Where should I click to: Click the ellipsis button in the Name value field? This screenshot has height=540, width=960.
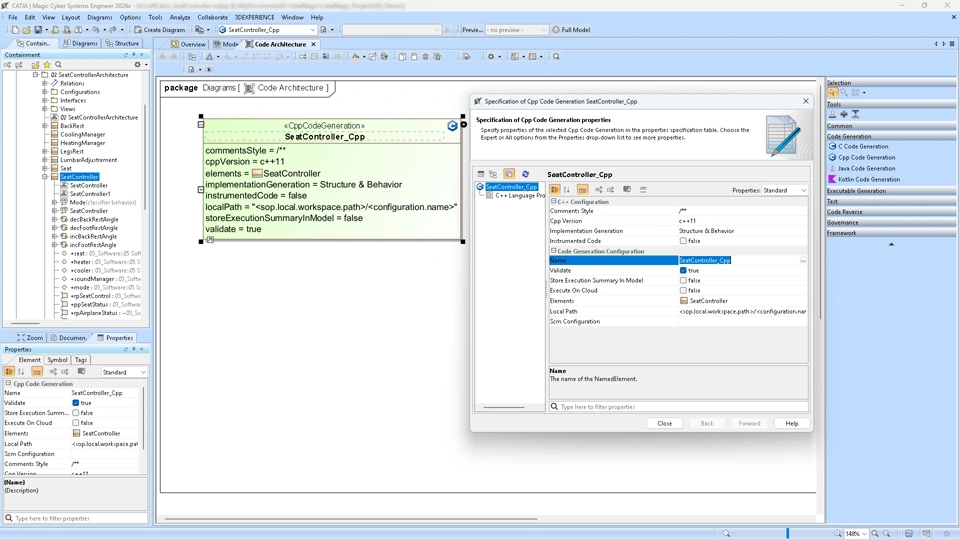coord(803,260)
